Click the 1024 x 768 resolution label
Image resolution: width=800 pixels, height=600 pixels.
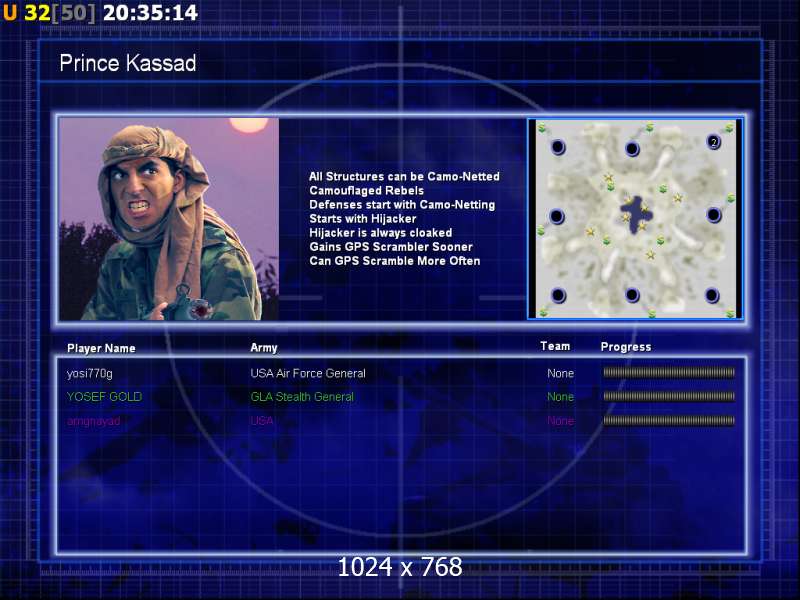[400, 567]
